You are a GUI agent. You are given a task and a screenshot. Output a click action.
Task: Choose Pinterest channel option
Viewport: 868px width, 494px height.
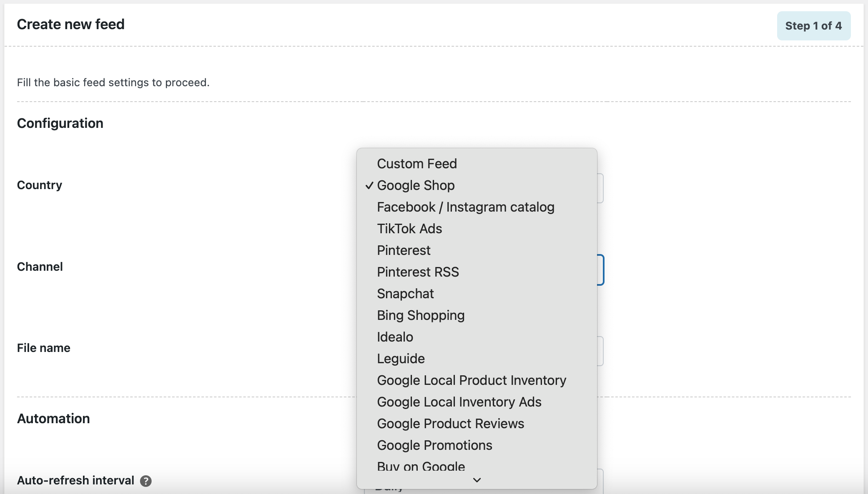pyautogui.click(x=477, y=250)
